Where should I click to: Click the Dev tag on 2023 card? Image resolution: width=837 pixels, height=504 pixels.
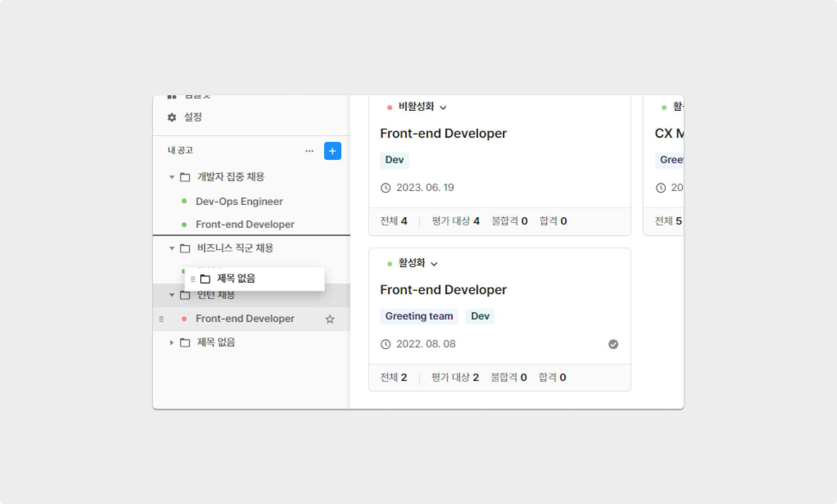click(x=394, y=160)
